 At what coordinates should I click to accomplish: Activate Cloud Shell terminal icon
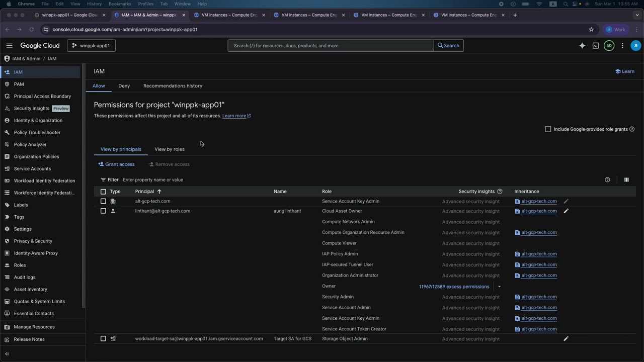tap(596, 45)
